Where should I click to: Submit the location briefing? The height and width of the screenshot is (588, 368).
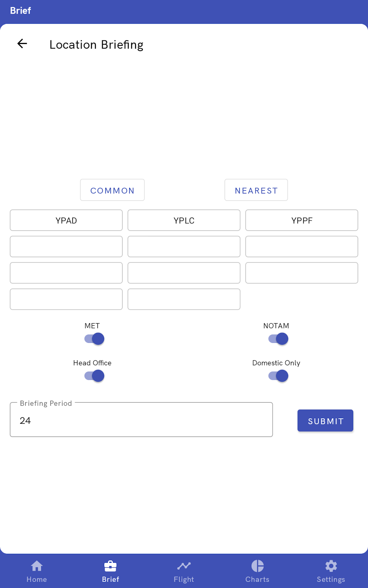tap(325, 420)
